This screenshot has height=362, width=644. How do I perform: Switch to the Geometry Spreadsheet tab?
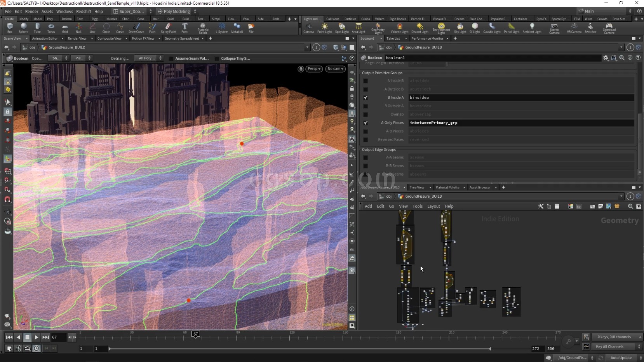click(x=181, y=38)
